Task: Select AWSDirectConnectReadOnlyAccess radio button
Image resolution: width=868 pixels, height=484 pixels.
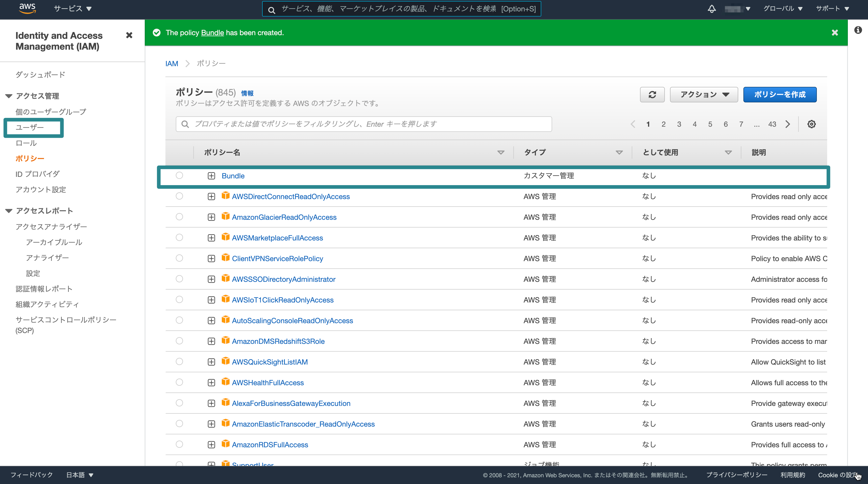Action: click(179, 196)
